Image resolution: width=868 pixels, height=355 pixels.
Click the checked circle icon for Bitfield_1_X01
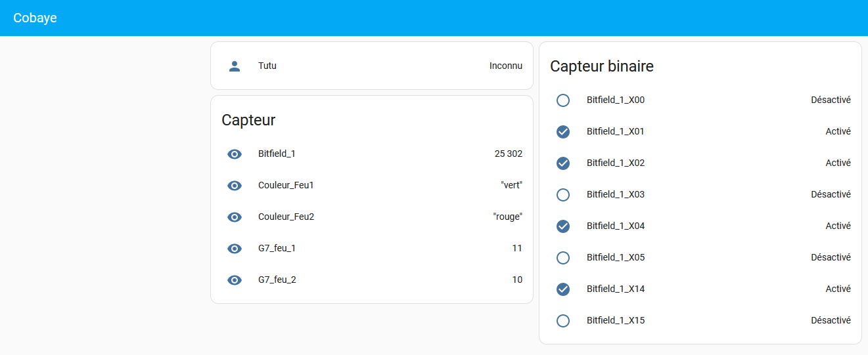tap(563, 132)
